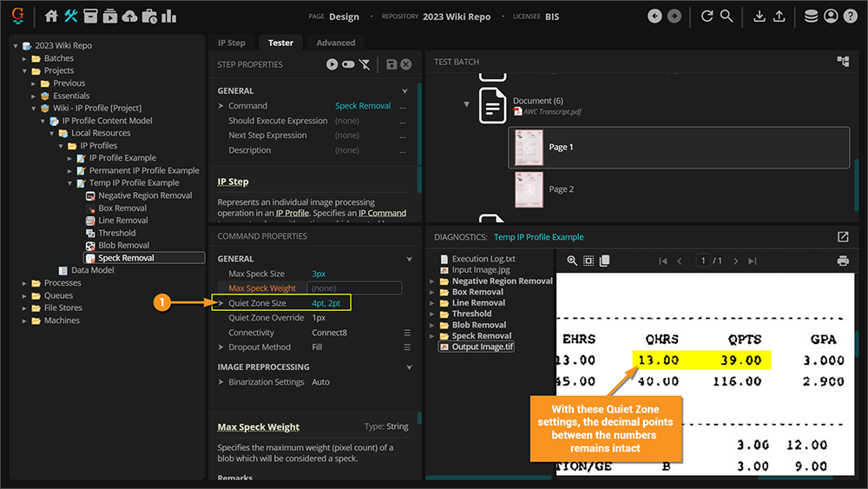Run the step with the play button
The height and width of the screenshot is (489, 868).
[332, 64]
